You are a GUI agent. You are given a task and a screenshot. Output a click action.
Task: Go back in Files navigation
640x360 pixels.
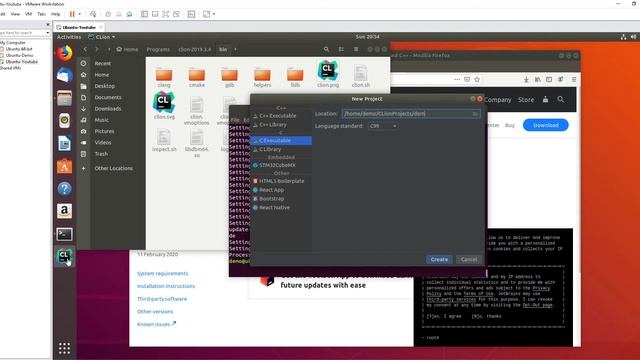pos(85,49)
